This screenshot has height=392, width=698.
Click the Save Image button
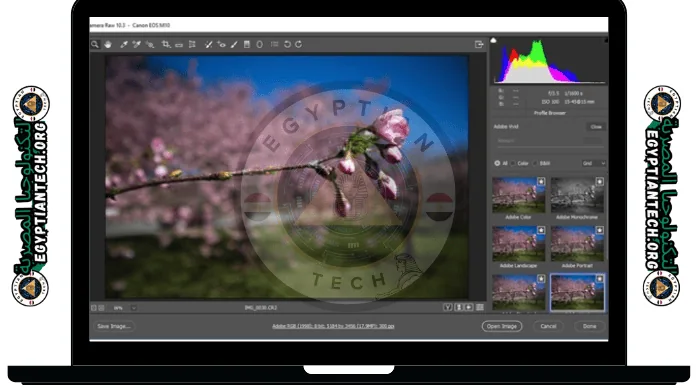pos(114,326)
